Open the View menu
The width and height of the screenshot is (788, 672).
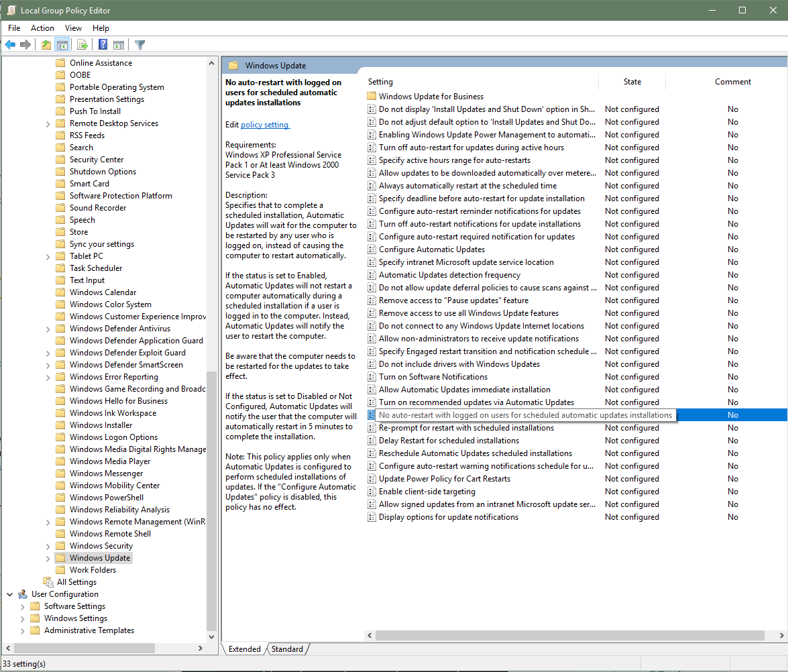pos(73,28)
